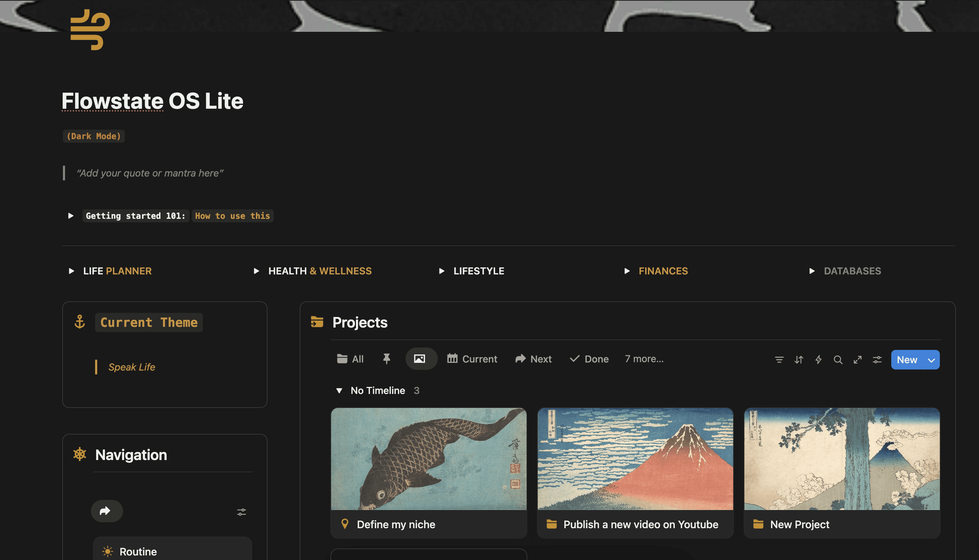Screen dimensions: 979x560
Task: Collapse the No Timeline group
Action: coord(339,391)
